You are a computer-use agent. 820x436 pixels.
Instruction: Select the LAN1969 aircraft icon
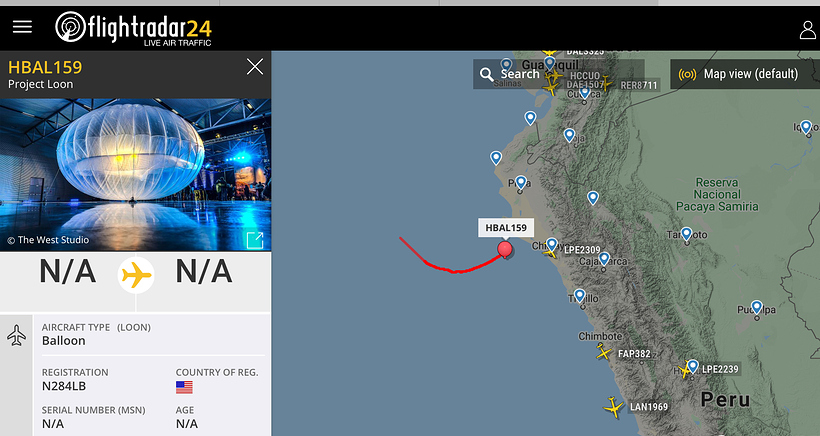pyautogui.click(x=613, y=407)
